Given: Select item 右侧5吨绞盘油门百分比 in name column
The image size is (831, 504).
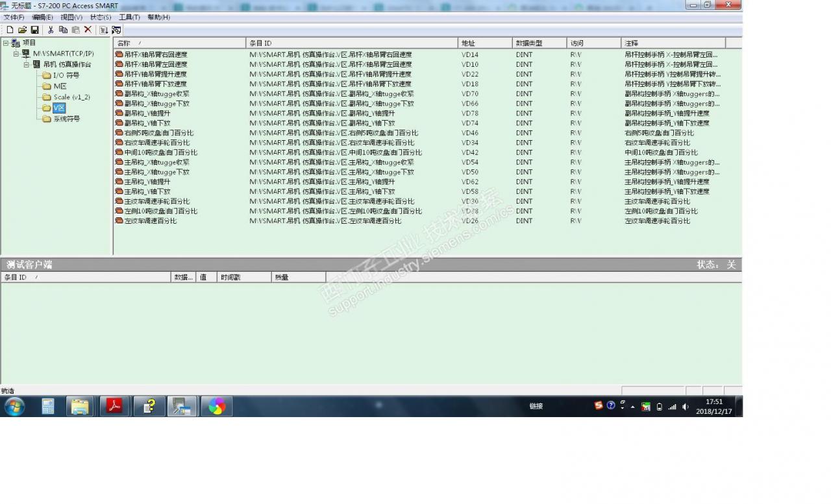Looking at the screenshot, I should tap(159, 133).
